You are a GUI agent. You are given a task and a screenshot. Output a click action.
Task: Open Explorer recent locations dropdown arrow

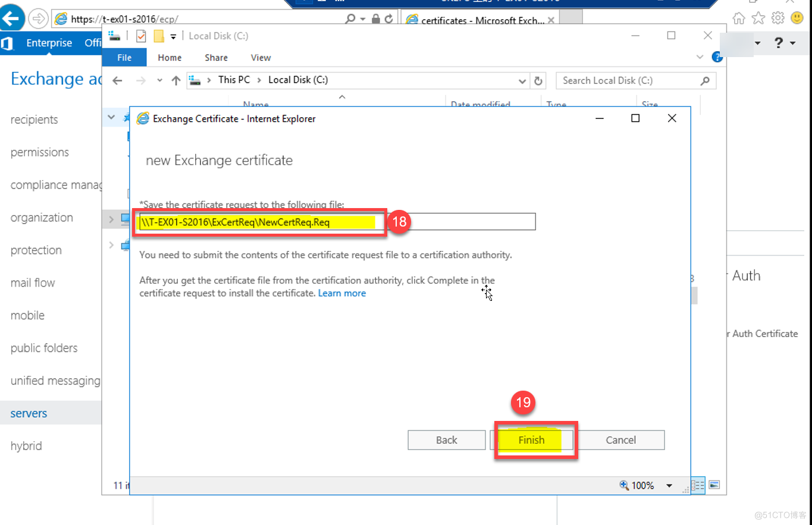159,80
